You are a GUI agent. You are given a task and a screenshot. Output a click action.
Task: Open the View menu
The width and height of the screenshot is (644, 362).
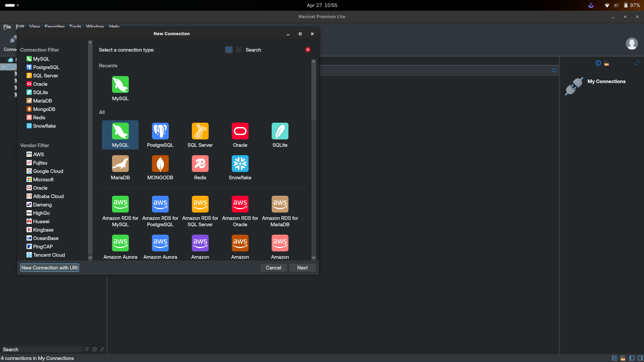(x=35, y=26)
